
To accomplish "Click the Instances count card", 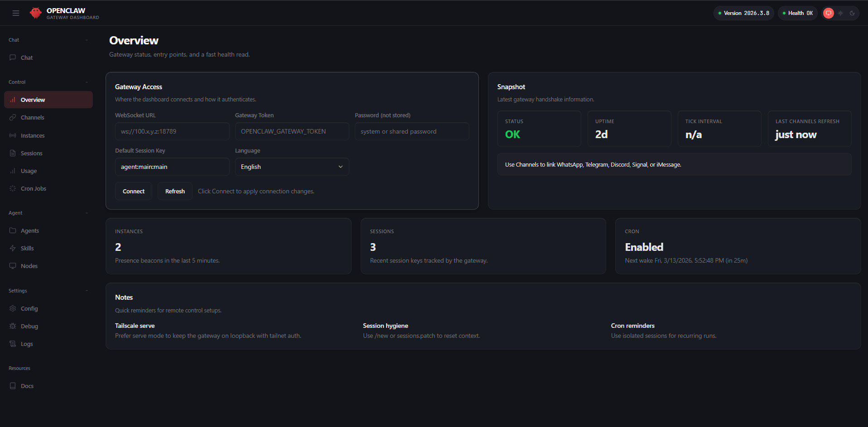I will coord(228,246).
